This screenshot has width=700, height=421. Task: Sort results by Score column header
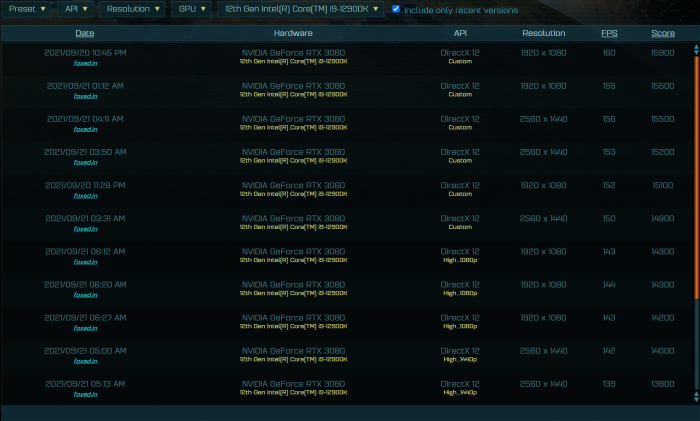[x=662, y=33]
